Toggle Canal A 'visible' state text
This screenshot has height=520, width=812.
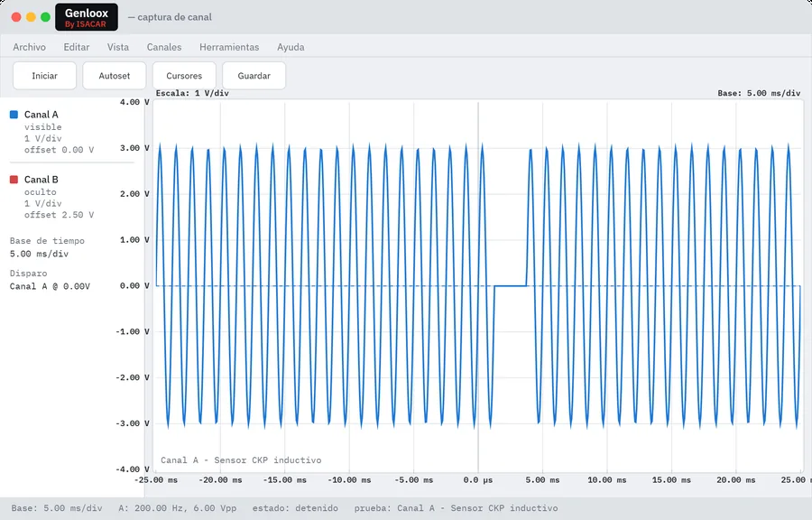(x=43, y=127)
